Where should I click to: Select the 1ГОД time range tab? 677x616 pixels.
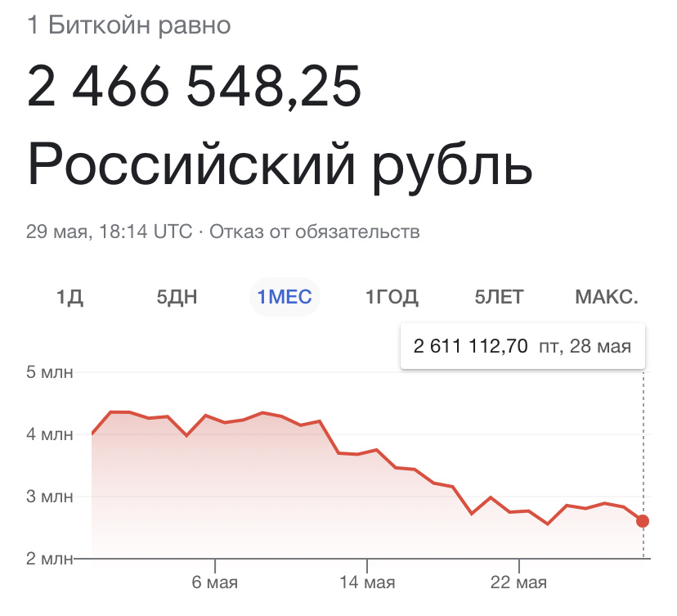click(391, 297)
